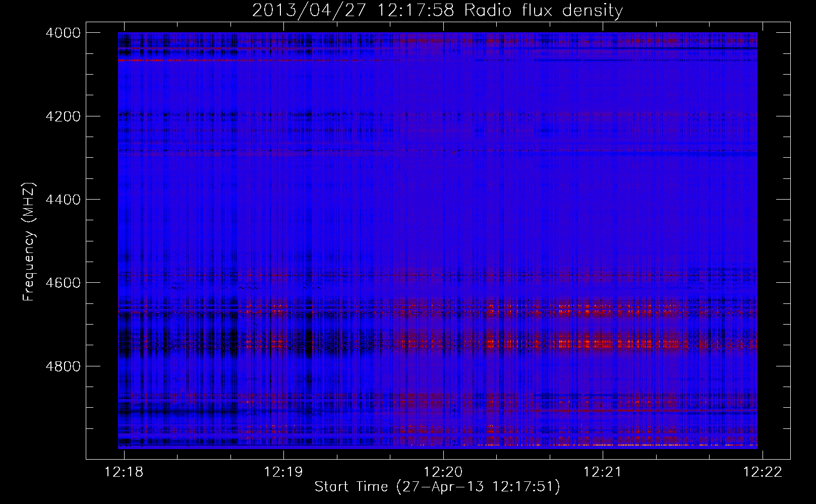This screenshot has width=816, height=504.
Task: Select the 4800 frequency axis label
Action: pyautogui.click(x=63, y=366)
